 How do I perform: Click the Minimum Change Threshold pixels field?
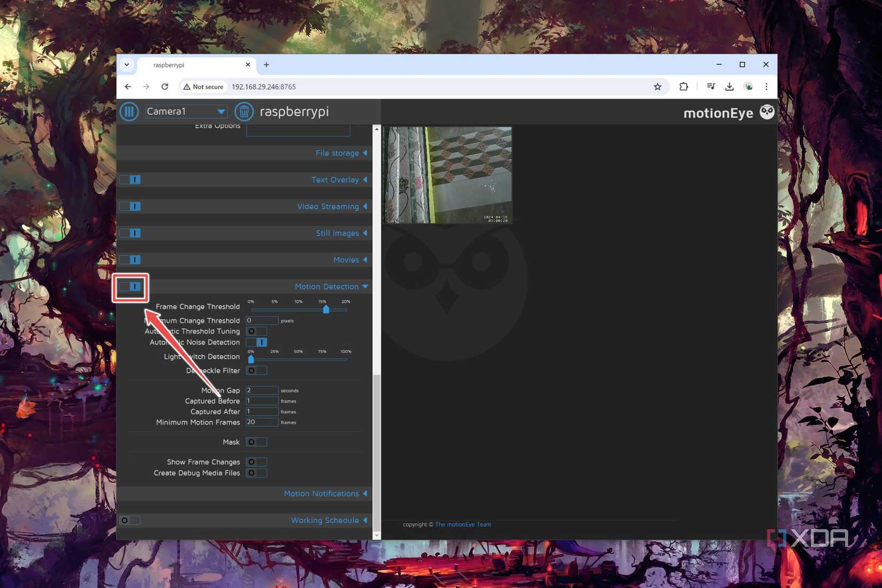[262, 320]
